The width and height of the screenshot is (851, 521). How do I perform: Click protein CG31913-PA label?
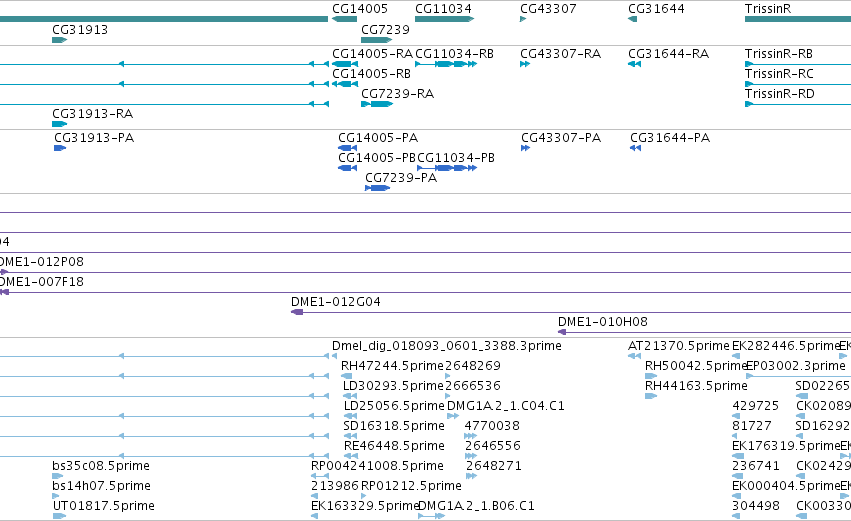94,138
